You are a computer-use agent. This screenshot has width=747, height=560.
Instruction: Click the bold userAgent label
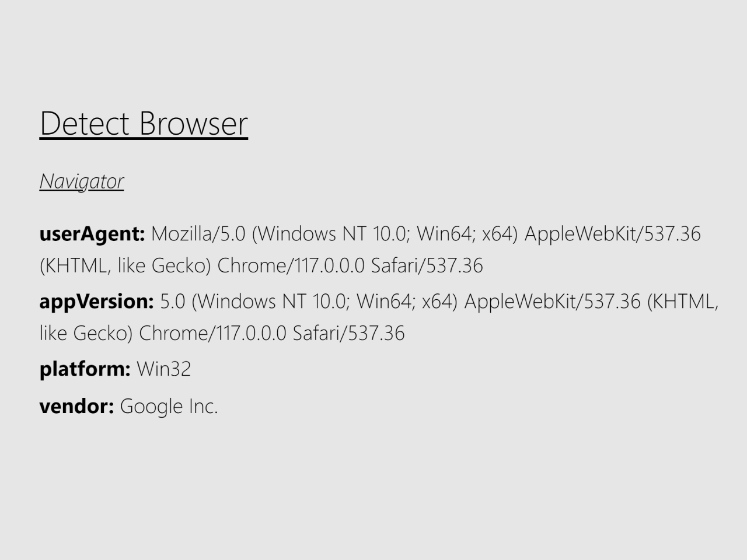pos(92,234)
